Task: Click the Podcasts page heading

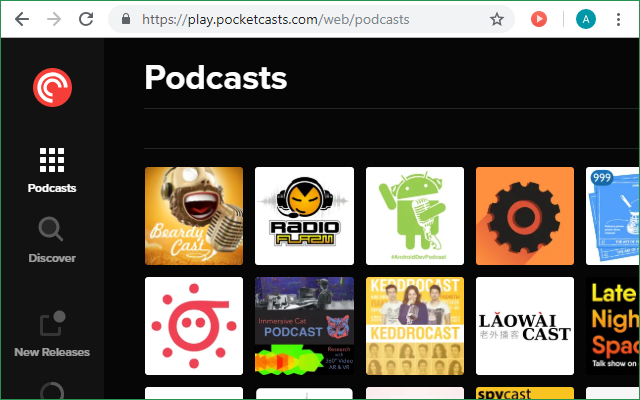Action: click(x=216, y=78)
